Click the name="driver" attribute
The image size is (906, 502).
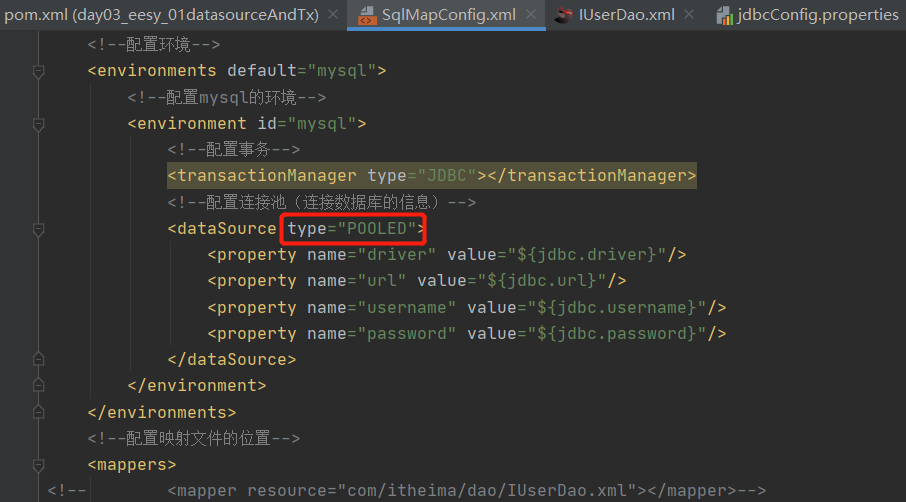pos(372,255)
